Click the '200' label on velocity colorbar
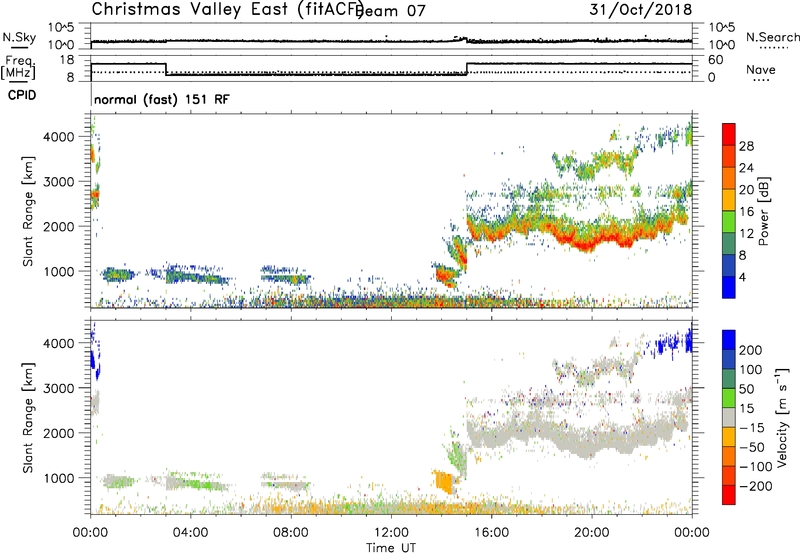 (751, 350)
